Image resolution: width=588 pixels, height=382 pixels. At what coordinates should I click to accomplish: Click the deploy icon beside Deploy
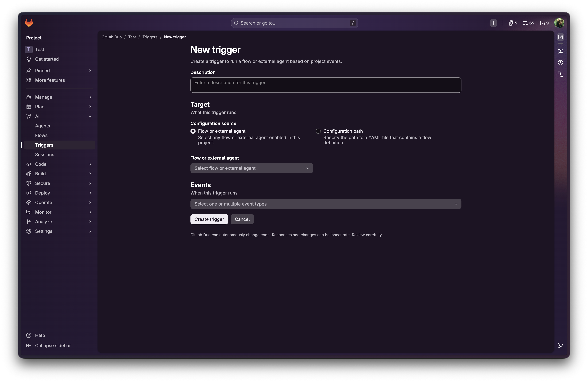click(x=29, y=193)
